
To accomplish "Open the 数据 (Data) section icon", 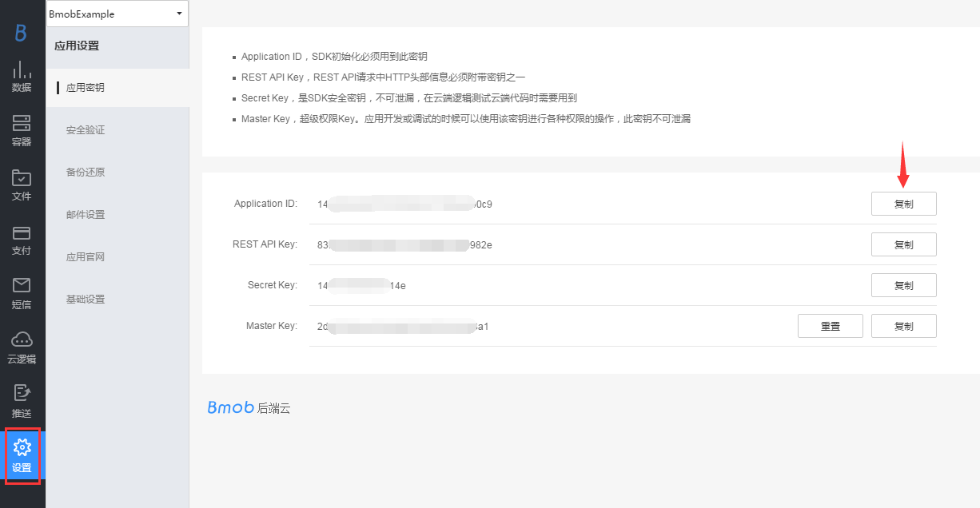I will point(22,76).
